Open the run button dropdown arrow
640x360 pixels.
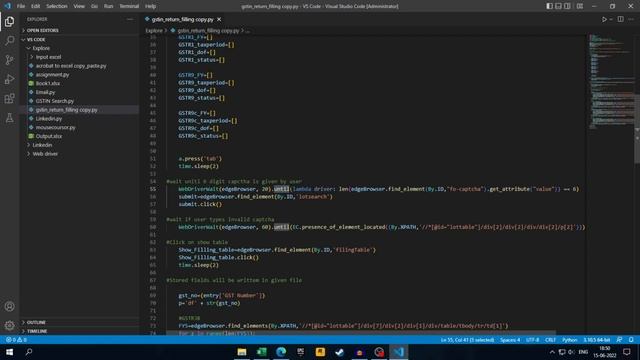click(x=611, y=19)
